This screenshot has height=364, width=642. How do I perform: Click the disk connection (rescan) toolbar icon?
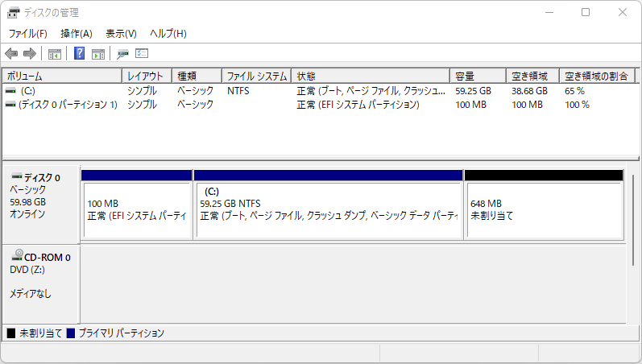(x=122, y=54)
